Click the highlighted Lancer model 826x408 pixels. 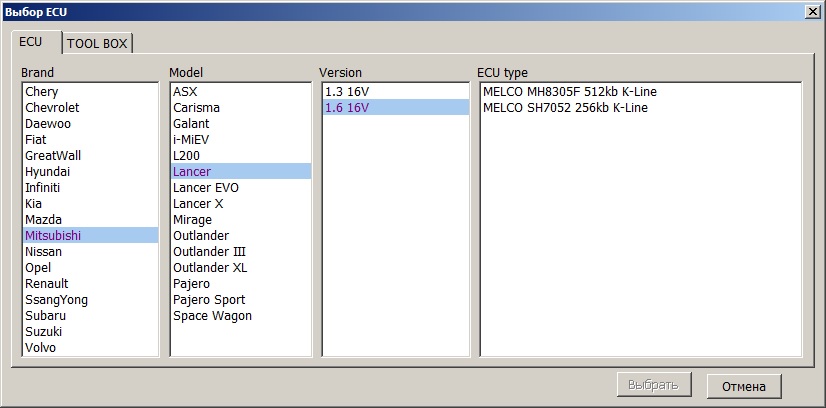[x=241, y=172]
